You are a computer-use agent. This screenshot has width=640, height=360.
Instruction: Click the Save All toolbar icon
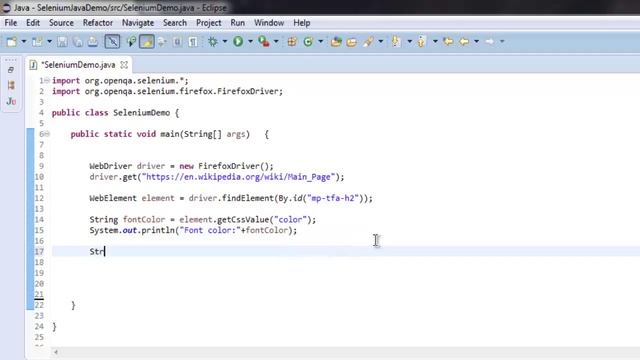78,41
